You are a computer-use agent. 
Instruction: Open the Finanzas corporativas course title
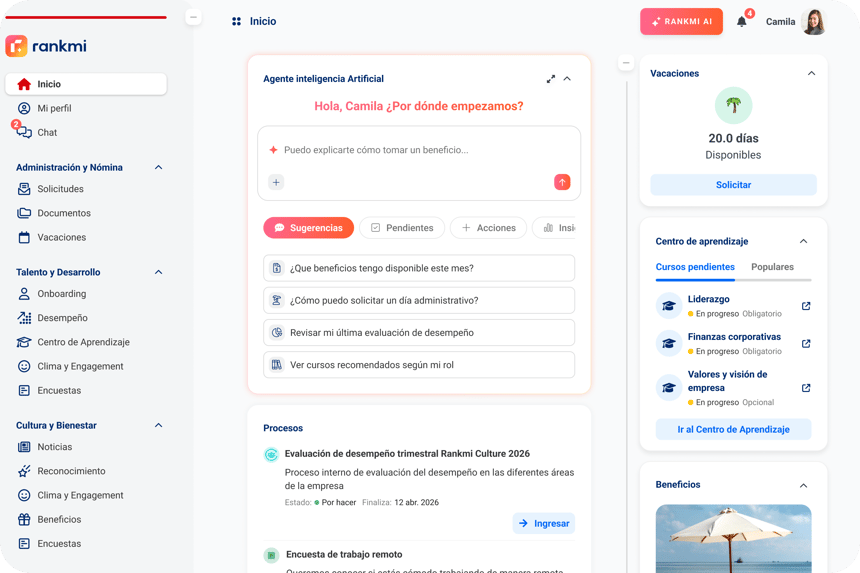click(x=734, y=337)
